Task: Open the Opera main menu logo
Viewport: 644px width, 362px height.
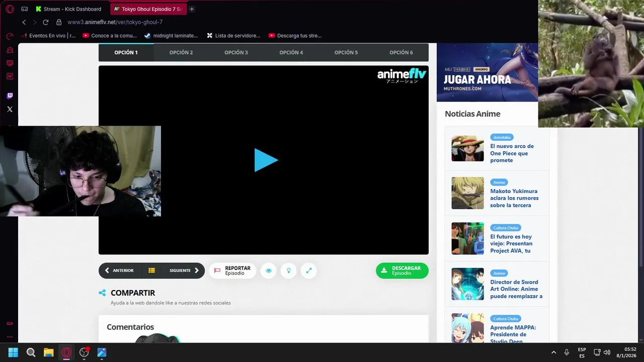Action: (x=10, y=9)
